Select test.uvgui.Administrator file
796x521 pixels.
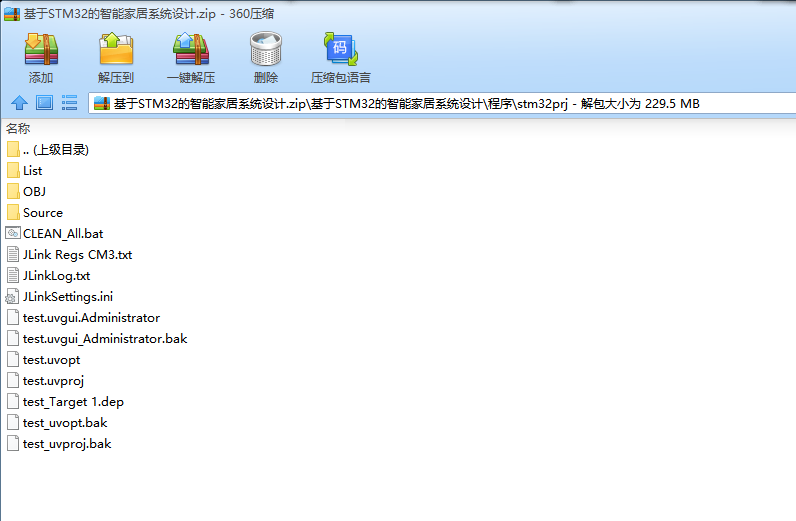click(84, 318)
